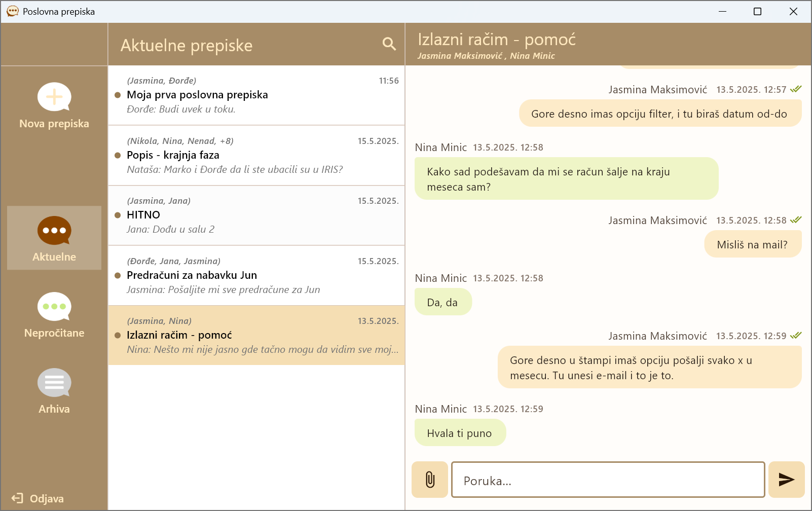Viewport: 812px width, 511px height.
Task: Open the Arhiva archive icon
Action: tap(54, 383)
